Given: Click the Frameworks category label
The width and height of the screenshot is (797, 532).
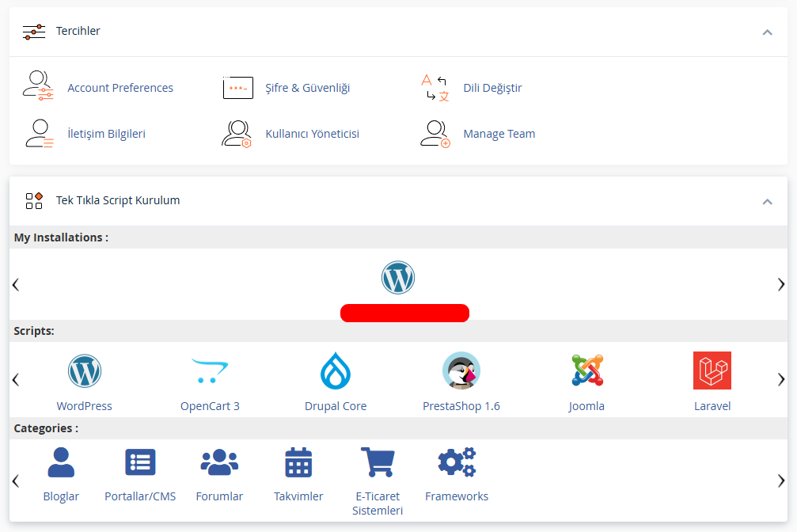Looking at the screenshot, I should pyautogui.click(x=457, y=496).
